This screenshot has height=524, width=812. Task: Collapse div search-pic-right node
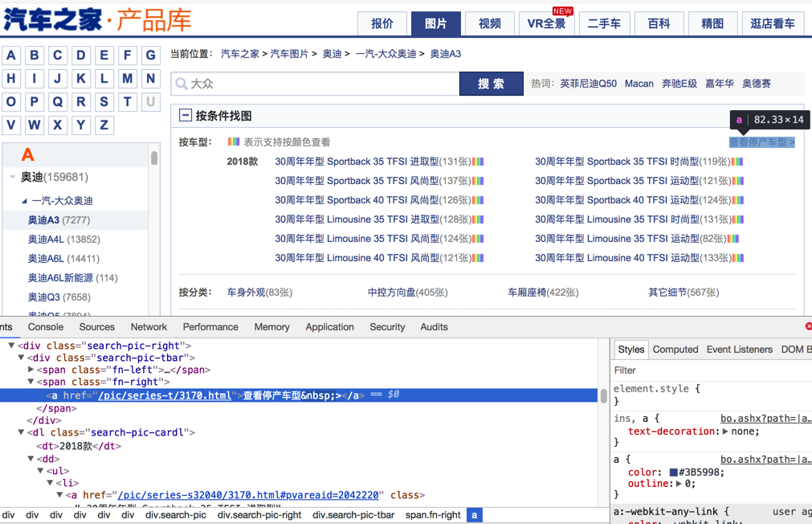pos(11,346)
